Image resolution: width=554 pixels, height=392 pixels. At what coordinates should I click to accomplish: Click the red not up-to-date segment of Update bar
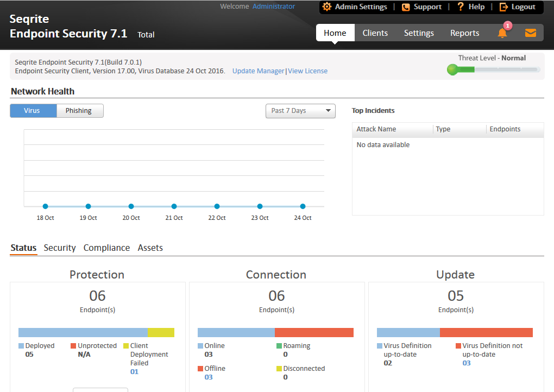[486, 332]
